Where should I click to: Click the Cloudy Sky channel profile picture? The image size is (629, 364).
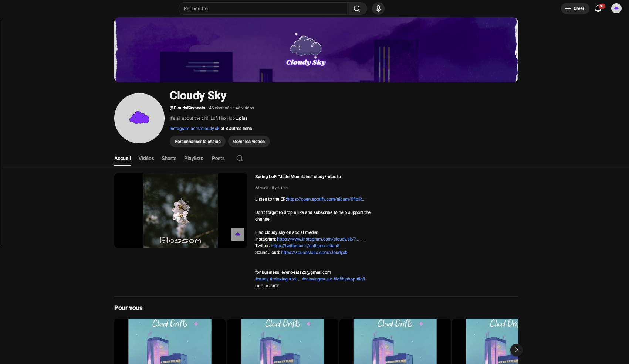tap(139, 118)
